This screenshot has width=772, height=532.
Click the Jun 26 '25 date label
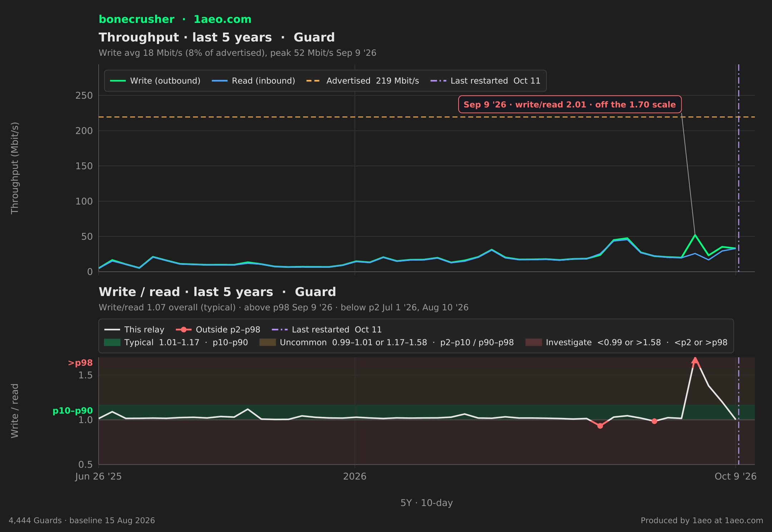(x=98, y=476)
